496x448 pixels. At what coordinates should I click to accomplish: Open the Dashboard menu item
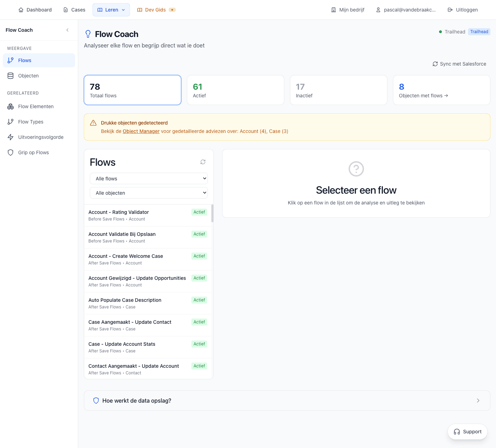tap(35, 10)
